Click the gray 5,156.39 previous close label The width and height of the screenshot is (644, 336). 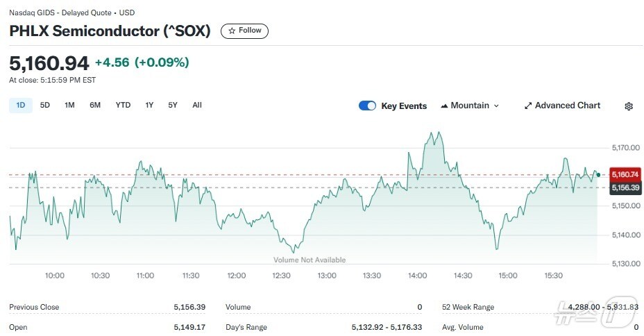coord(625,187)
